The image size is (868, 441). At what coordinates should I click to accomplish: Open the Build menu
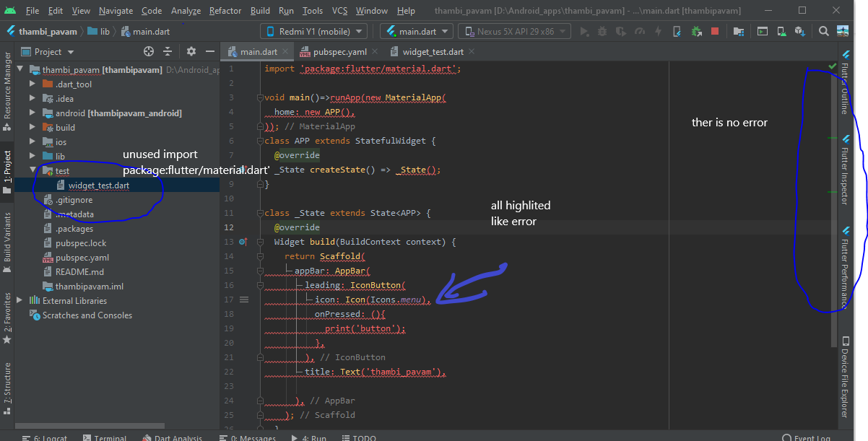(x=260, y=11)
